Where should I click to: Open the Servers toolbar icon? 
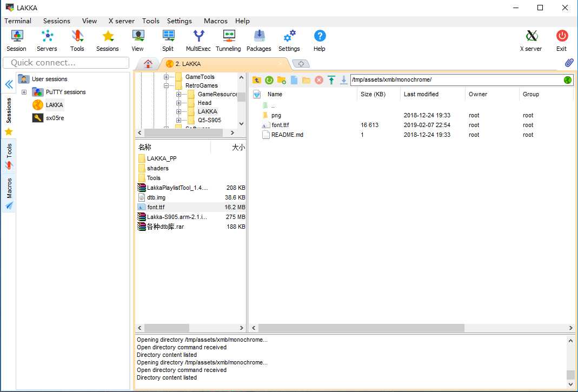tap(47, 41)
